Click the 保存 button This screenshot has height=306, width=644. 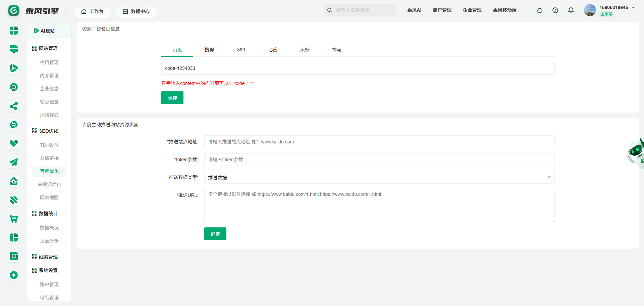172,98
